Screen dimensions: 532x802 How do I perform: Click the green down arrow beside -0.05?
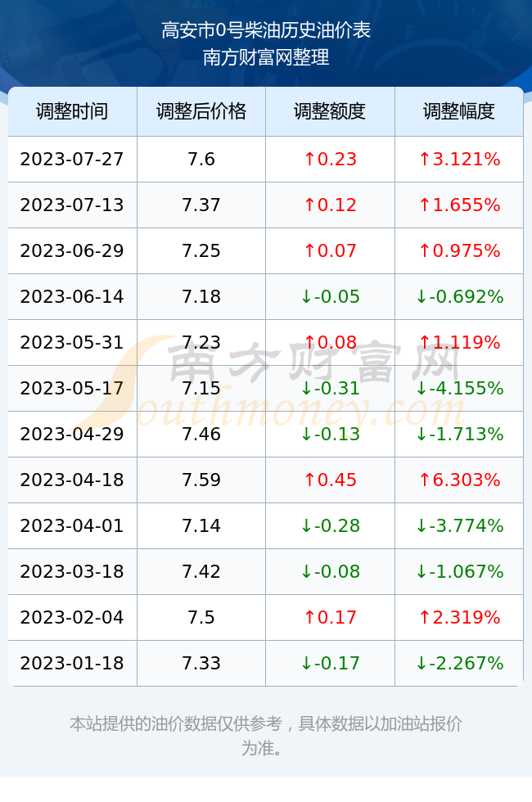pyautogui.click(x=306, y=296)
